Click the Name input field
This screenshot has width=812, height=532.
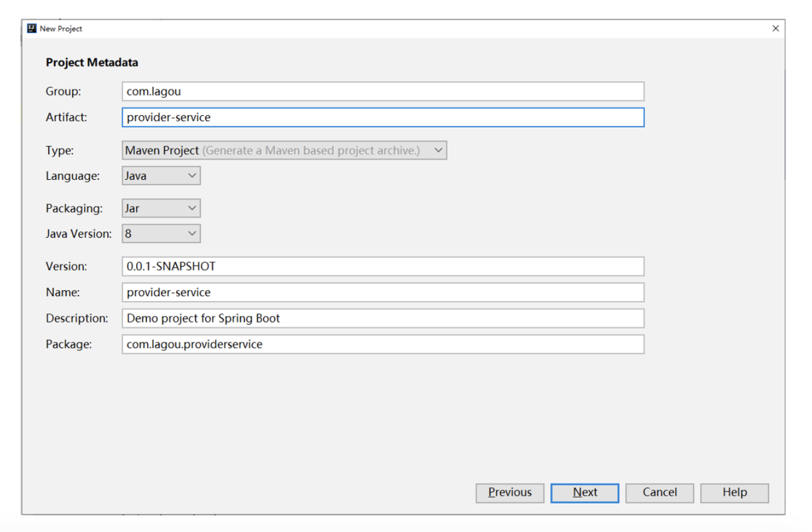click(x=383, y=292)
